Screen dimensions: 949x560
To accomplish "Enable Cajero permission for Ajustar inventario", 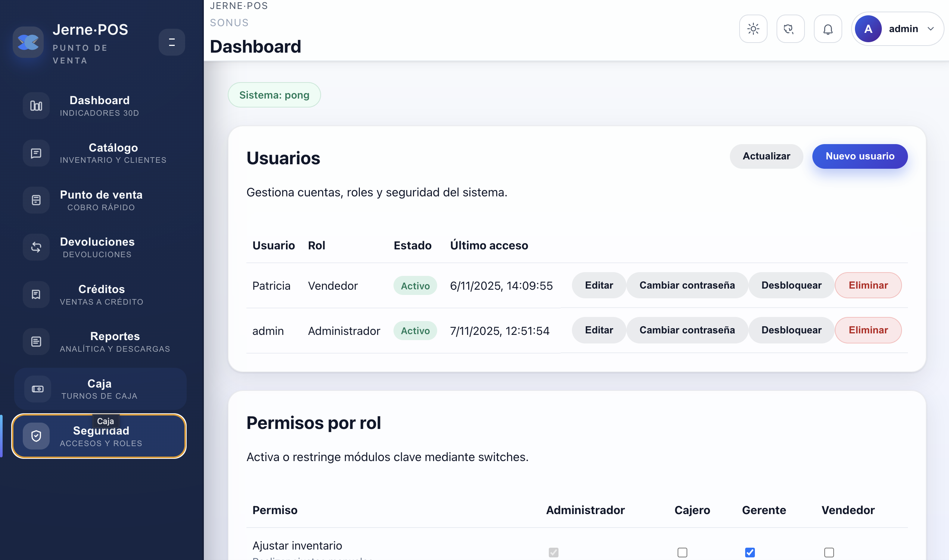I will click(682, 552).
